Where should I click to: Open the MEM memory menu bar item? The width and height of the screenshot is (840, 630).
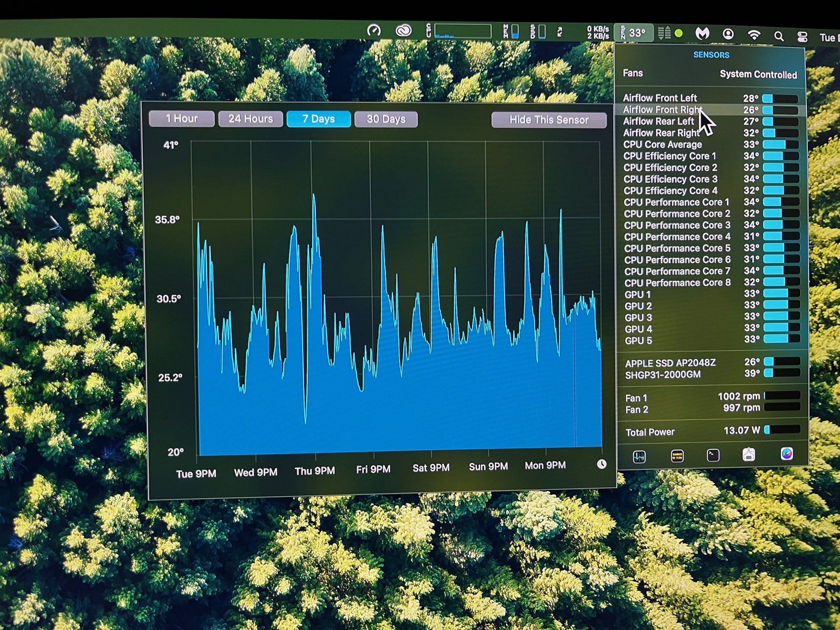(x=511, y=32)
